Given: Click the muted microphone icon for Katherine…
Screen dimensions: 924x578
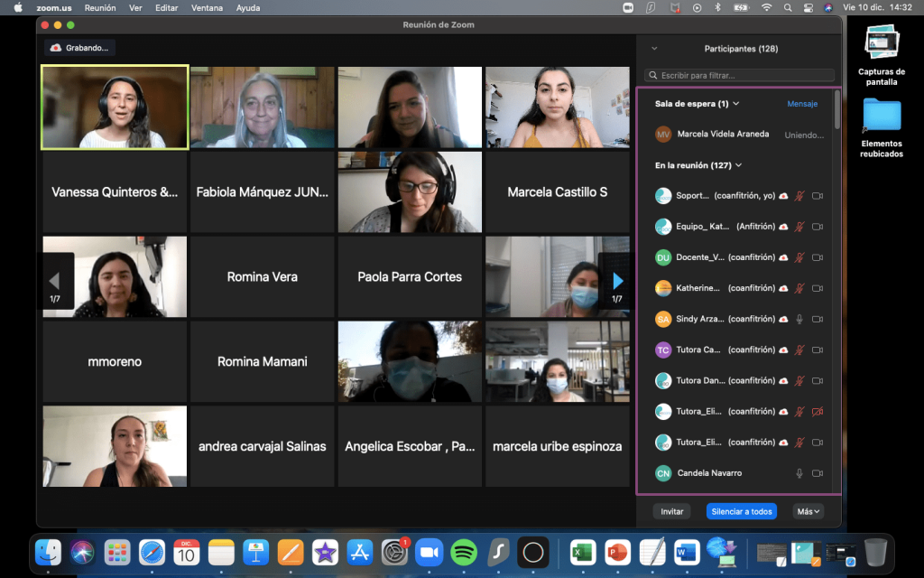Looking at the screenshot, I should 799,288.
